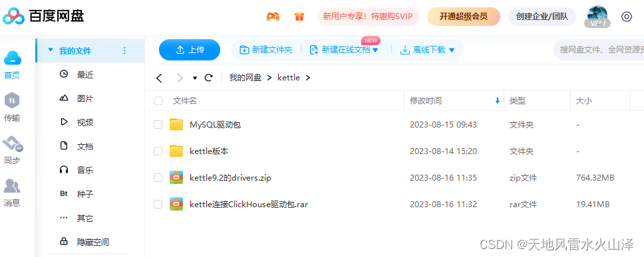Click the Baidu Netdisk logo

[43, 17]
